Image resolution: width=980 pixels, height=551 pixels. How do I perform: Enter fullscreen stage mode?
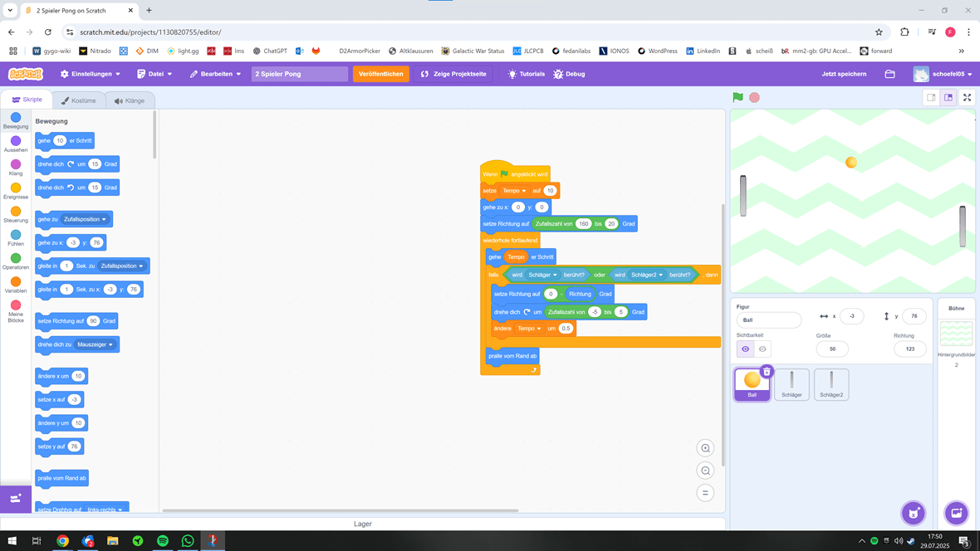[x=967, y=97]
